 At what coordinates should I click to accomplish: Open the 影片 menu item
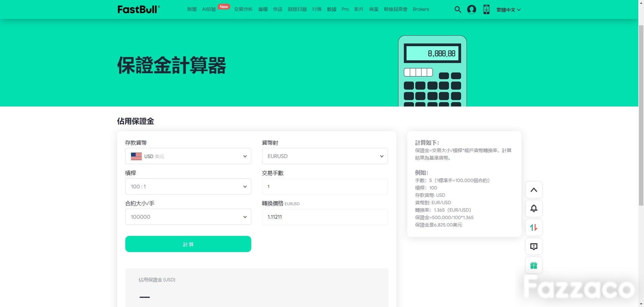tap(359, 9)
